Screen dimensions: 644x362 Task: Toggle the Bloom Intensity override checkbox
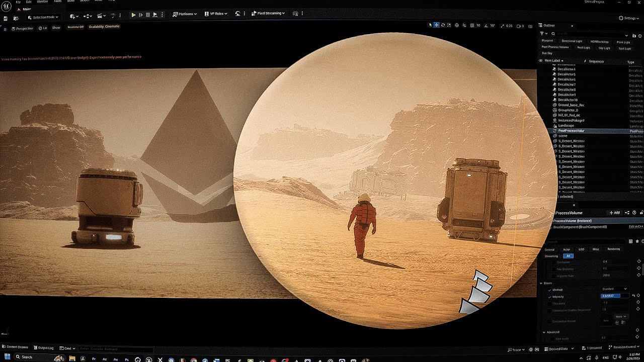click(x=549, y=297)
